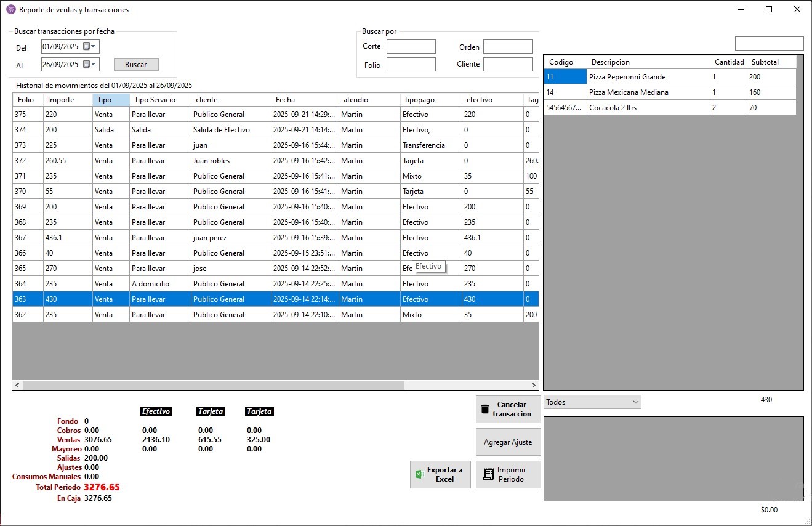Expand the Todos dropdown
Screen dimensions: 812x526
click(635, 402)
